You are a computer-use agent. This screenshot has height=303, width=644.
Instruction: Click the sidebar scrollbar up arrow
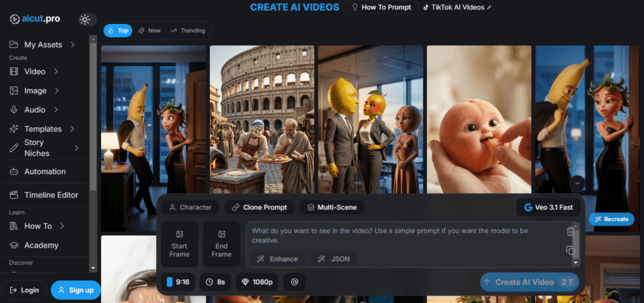(x=93, y=40)
